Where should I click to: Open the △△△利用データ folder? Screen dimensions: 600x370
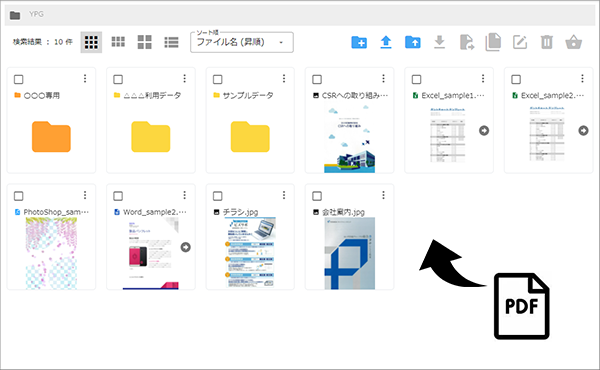[x=151, y=137]
